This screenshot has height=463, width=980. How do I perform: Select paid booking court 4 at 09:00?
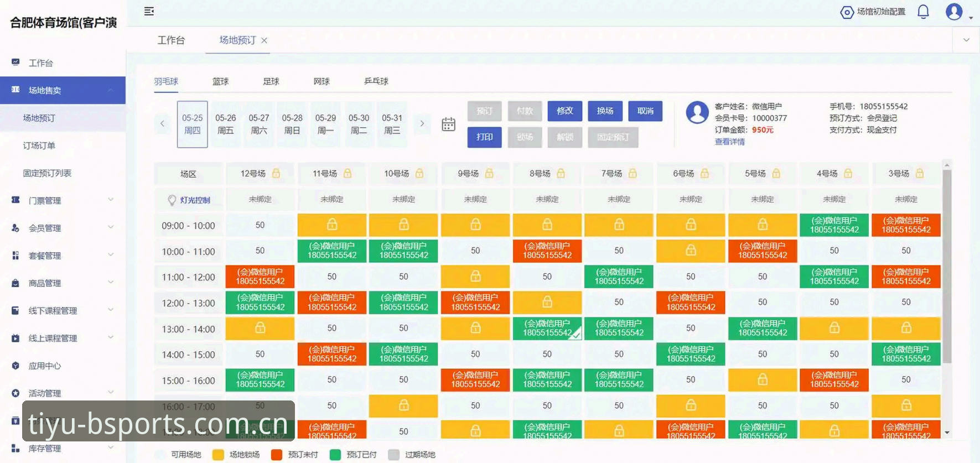point(834,225)
